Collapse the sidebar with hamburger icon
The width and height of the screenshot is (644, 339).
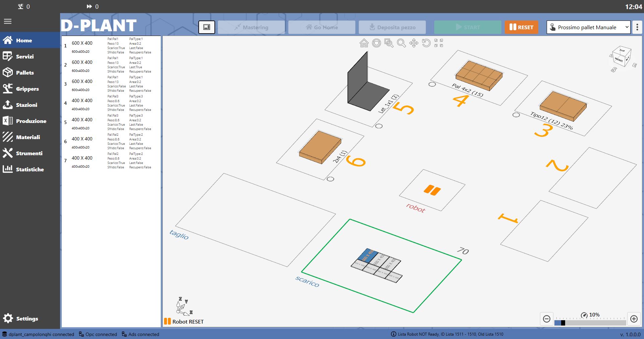click(x=8, y=22)
